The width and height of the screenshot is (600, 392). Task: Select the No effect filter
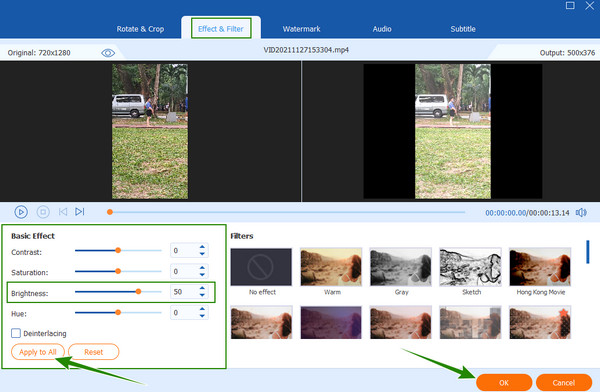[261, 267]
